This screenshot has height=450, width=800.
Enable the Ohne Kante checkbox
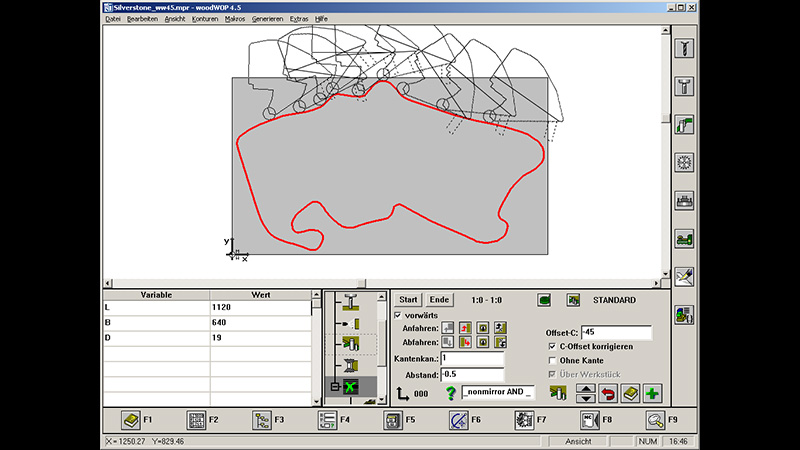pyautogui.click(x=552, y=361)
